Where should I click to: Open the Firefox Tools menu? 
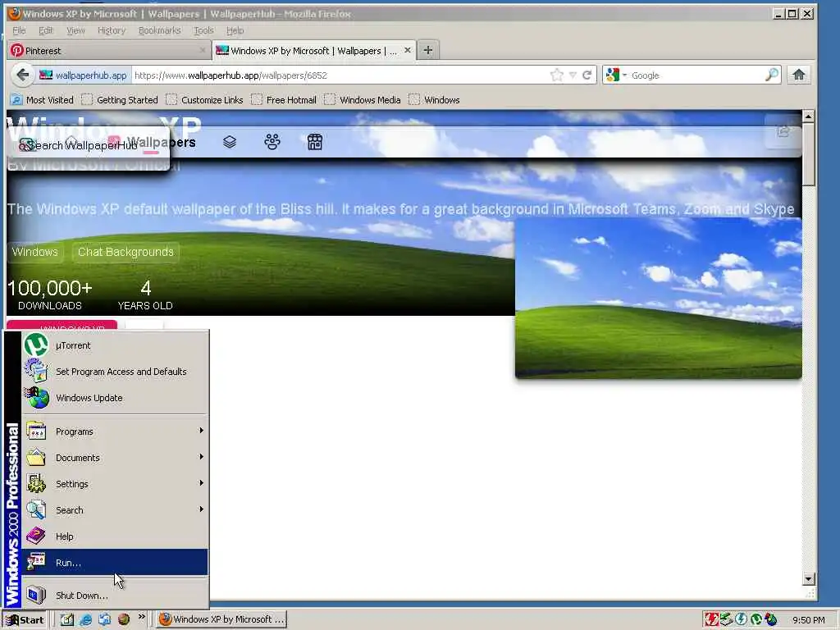203,30
